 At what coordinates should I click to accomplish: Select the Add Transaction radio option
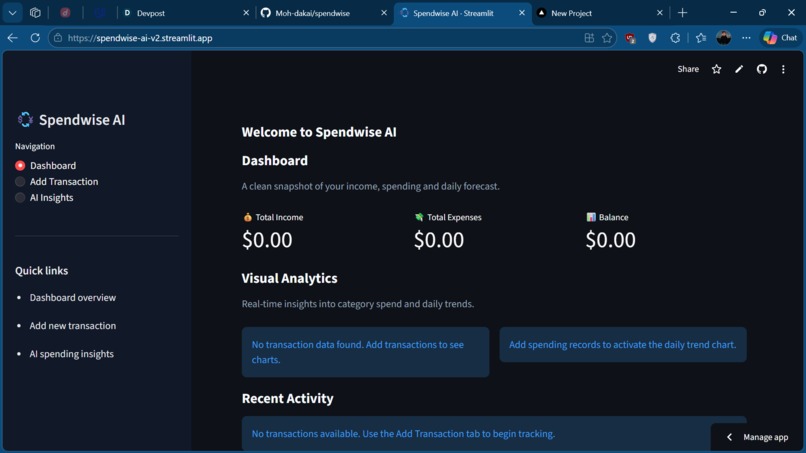[20, 182]
